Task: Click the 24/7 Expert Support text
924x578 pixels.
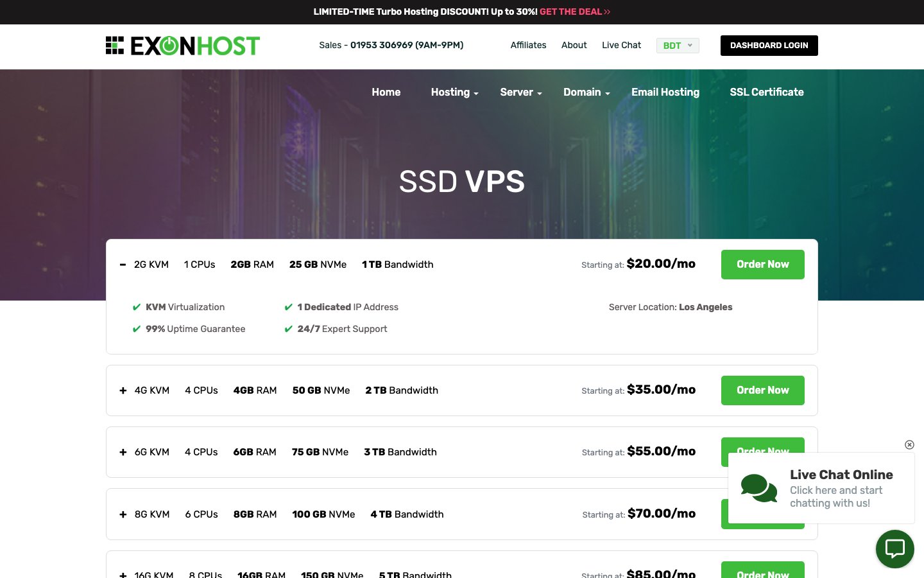Action: pos(342,329)
